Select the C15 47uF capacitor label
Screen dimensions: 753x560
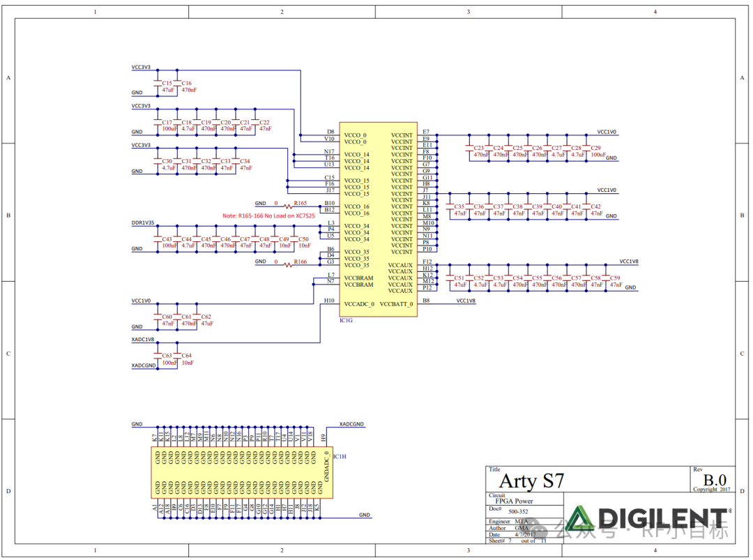tap(168, 86)
